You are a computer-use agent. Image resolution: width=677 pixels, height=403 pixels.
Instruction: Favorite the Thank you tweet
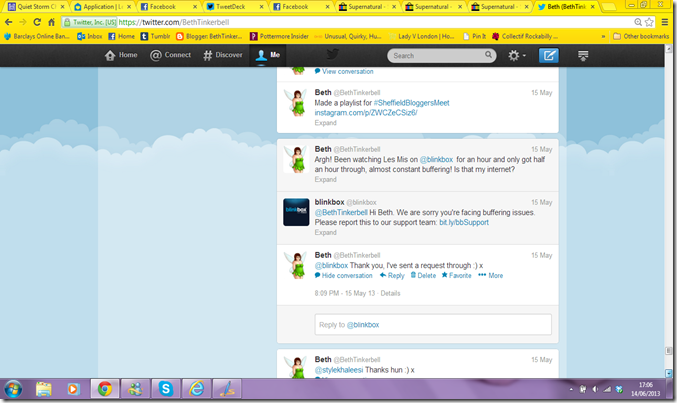456,276
